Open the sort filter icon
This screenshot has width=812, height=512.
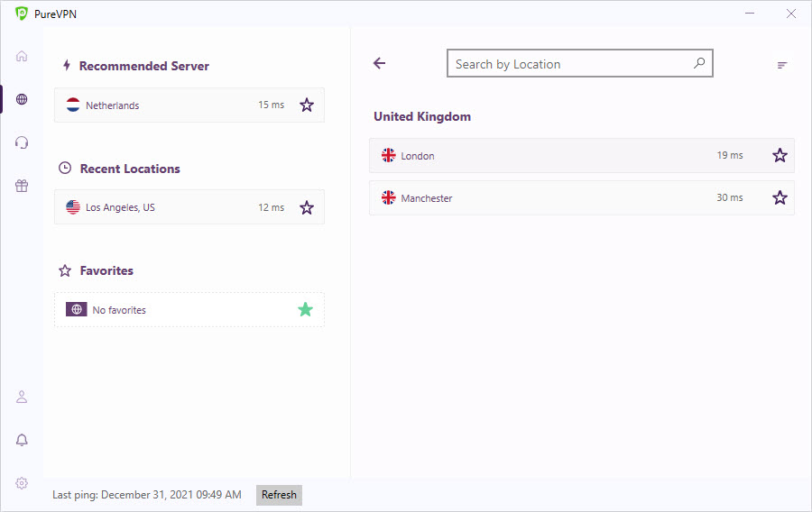click(x=782, y=65)
